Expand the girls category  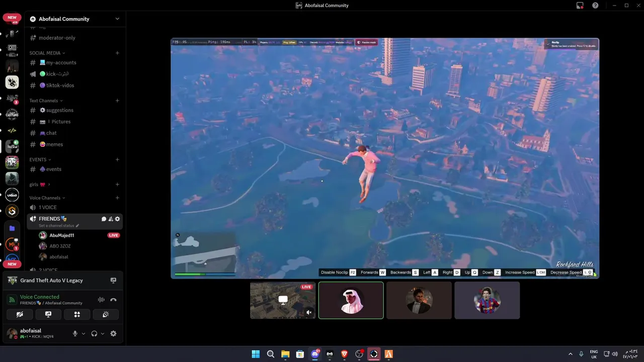(40, 185)
